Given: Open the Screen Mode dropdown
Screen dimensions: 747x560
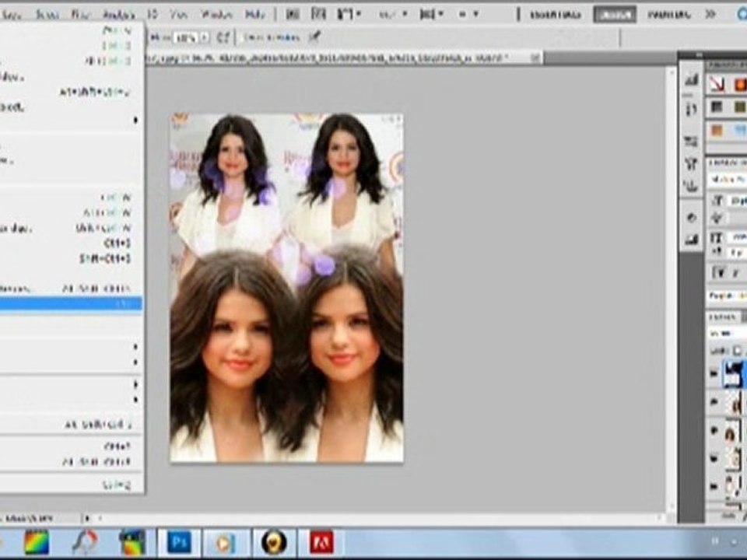Looking at the screenshot, I should [468, 14].
